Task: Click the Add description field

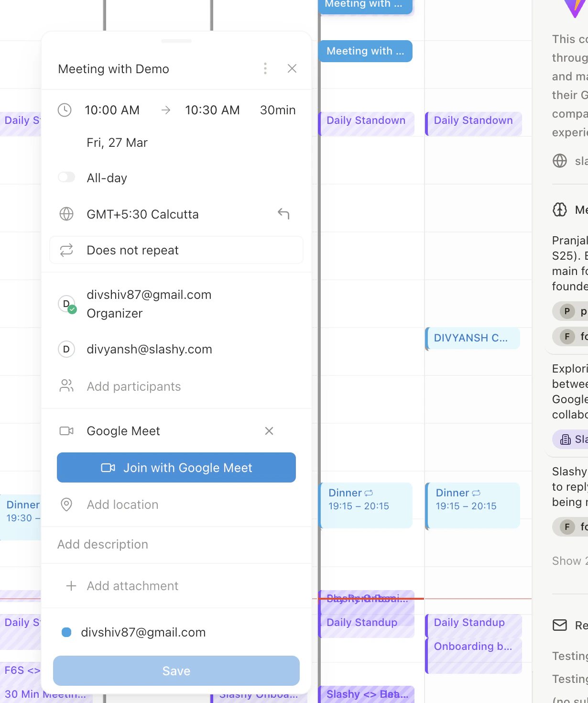Action: tap(103, 544)
